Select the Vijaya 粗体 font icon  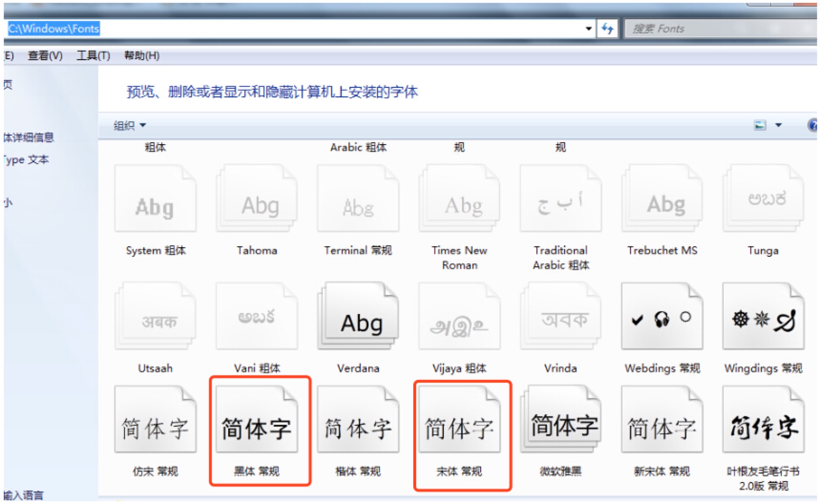(459, 316)
